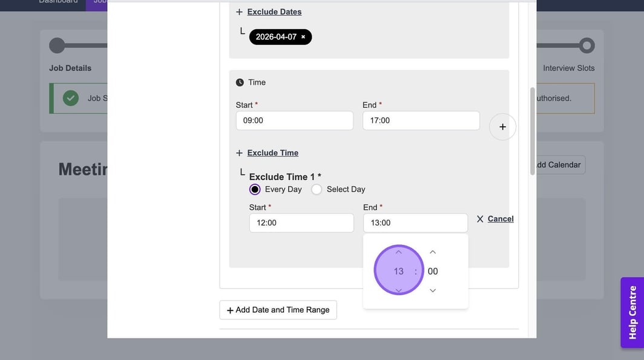Increase the minutes with the up arrow
The width and height of the screenshot is (644, 360).
click(x=433, y=252)
